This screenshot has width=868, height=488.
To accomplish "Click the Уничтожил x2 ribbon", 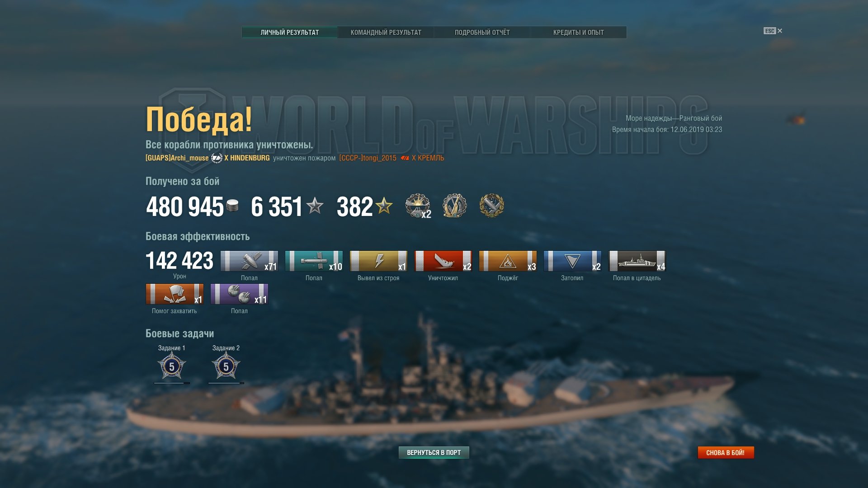I will tap(443, 261).
